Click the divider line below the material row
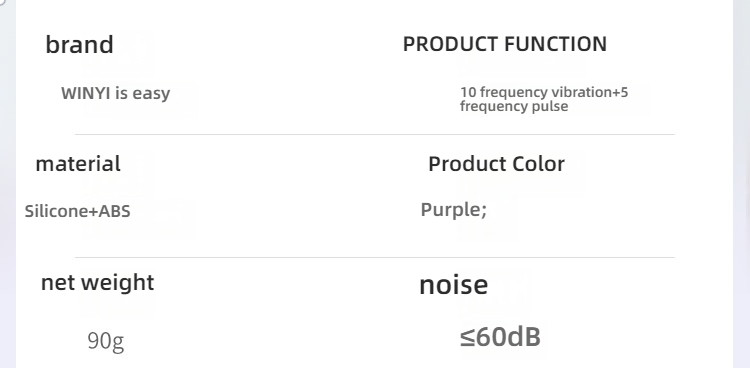750x368 pixels. pos(375,257)
